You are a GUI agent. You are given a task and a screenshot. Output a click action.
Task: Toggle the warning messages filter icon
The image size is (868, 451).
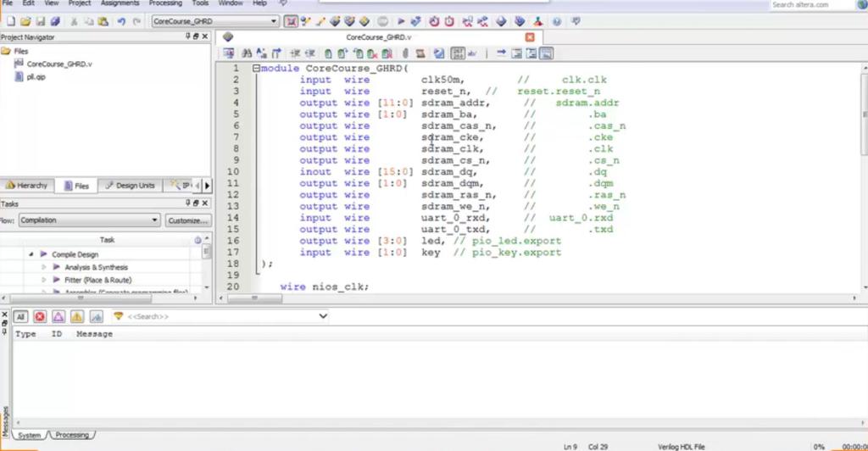click(77, 316)
